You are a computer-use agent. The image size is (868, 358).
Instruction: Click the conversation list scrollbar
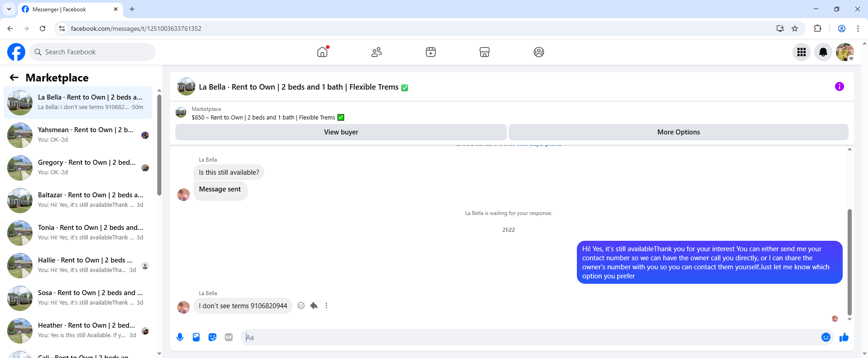point(159,145)
